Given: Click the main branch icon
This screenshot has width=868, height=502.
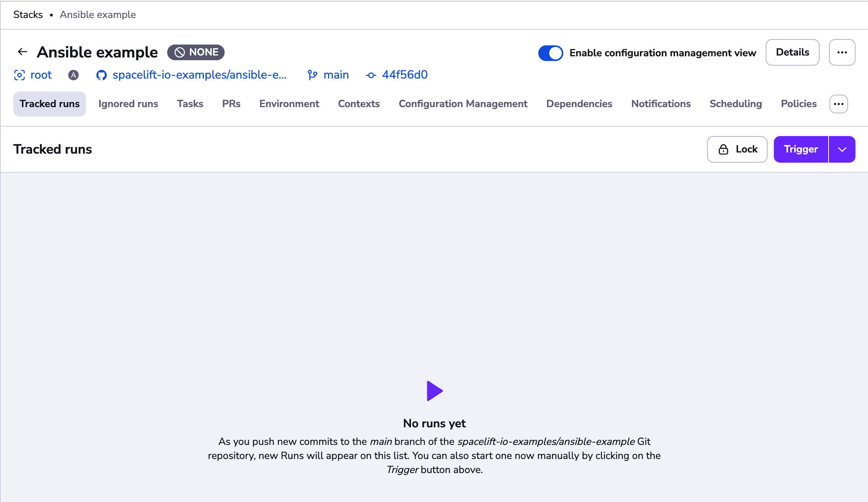Looking at the screenshot, I should point(312,75).
